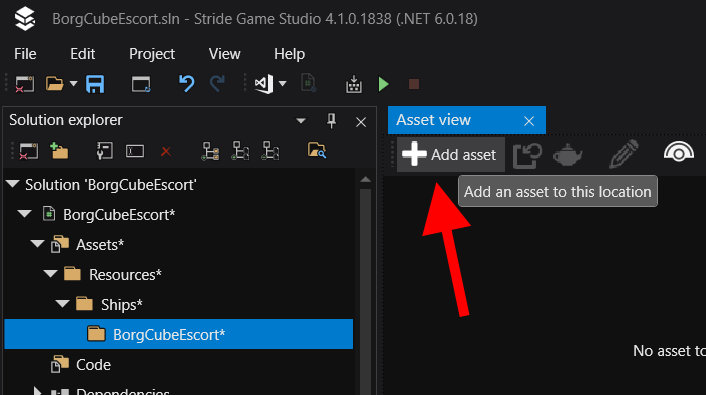The height and width of the screenshot is (395, 706).
Task: Collapse the Assets* tree node
Action: pyautogui.click(x=37, y=244)
